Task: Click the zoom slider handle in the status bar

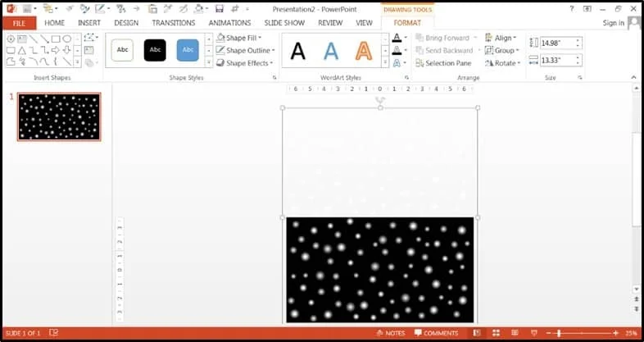Action: tap(559, 333)
